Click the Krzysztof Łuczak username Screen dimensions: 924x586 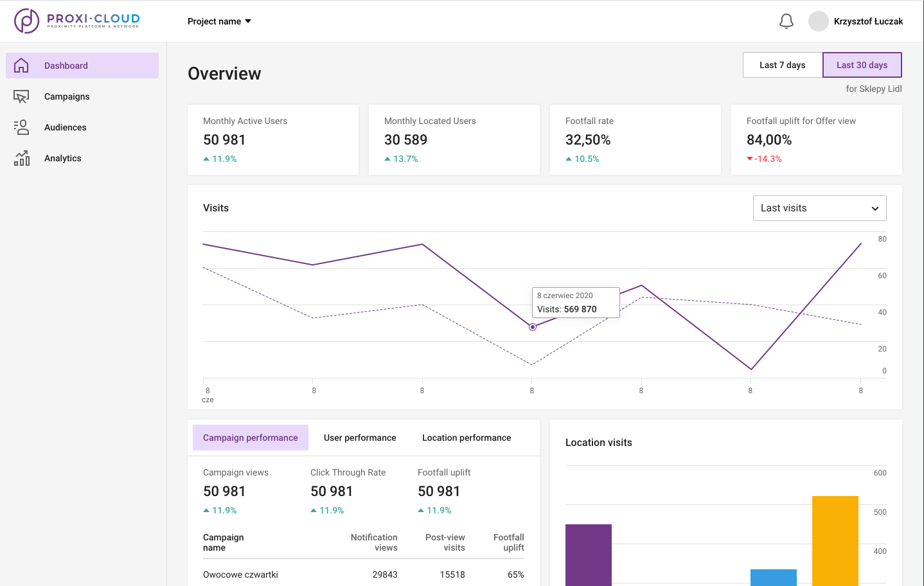point(868,21)
